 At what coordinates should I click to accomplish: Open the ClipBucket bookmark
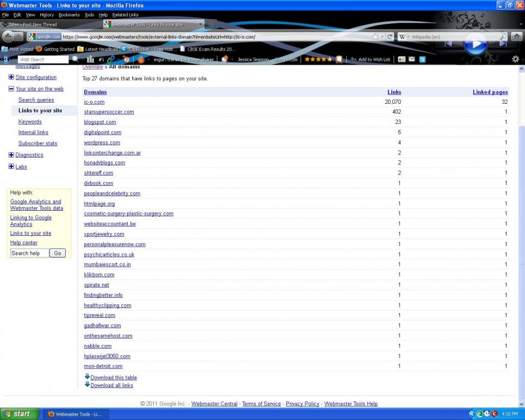tap(149, 49)
